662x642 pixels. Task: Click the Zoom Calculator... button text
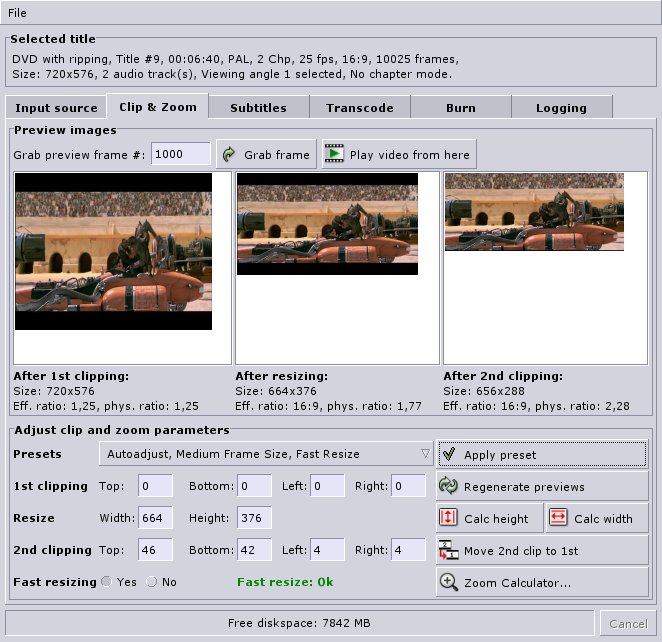[x=517, y=583]
